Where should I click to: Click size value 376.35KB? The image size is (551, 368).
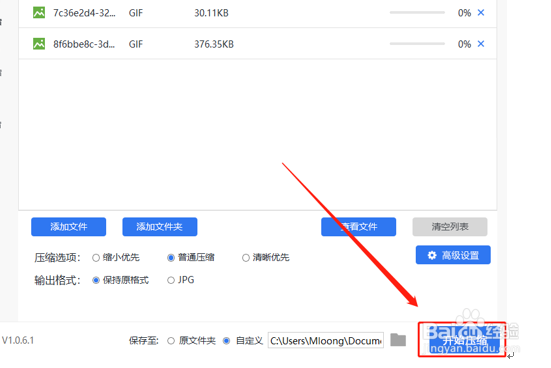click(x=214, y=44)
